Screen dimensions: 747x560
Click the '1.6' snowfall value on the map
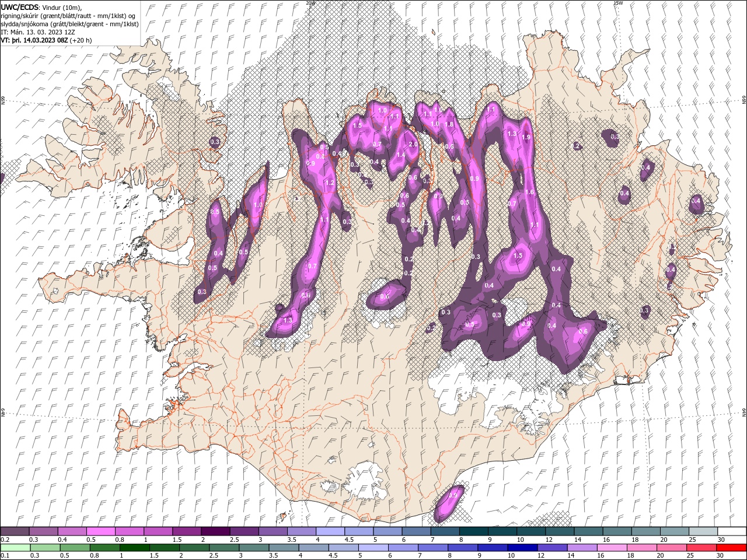coord(530,192)
